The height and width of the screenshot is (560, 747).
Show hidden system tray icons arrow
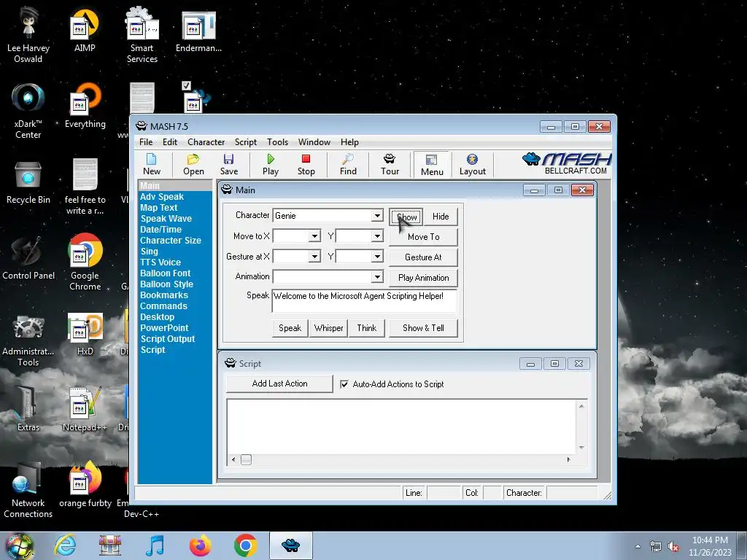(x=638, y=547)
